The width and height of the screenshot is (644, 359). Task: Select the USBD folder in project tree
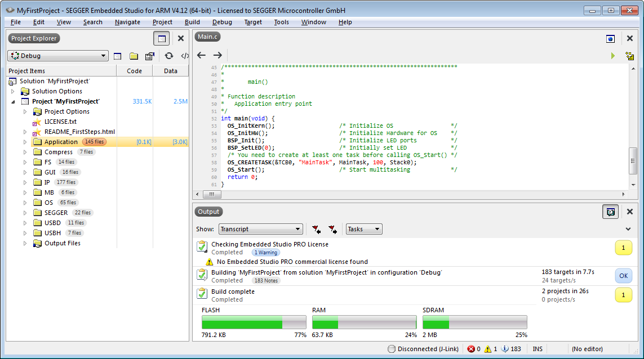[52, 223]
